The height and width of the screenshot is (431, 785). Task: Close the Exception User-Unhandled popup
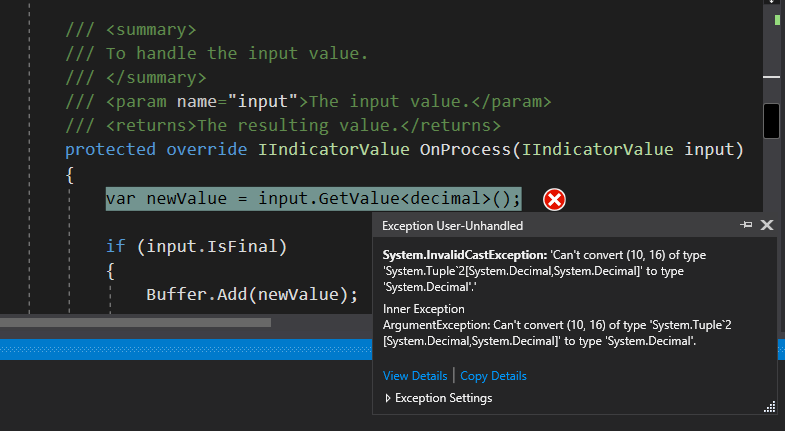tap(767, 225)
